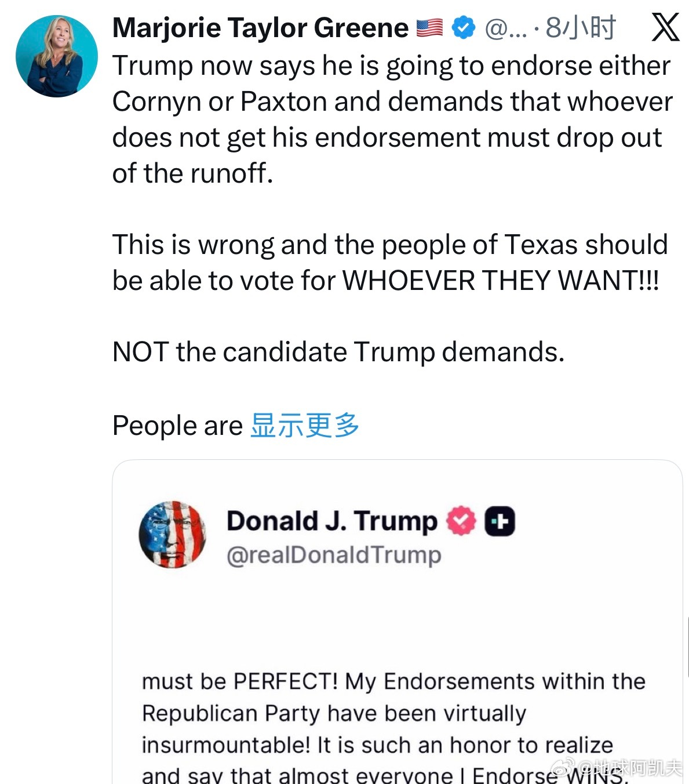The image size is (689, 784).
Task: Click Trump's red verified checkmark badge
Action: [x=461, y=521]
